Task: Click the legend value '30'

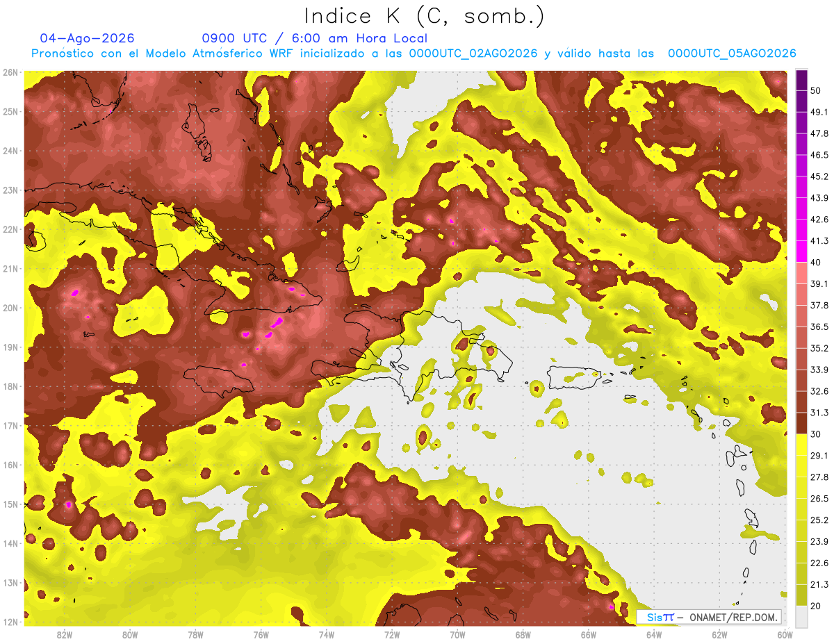Action: (816, 434)
